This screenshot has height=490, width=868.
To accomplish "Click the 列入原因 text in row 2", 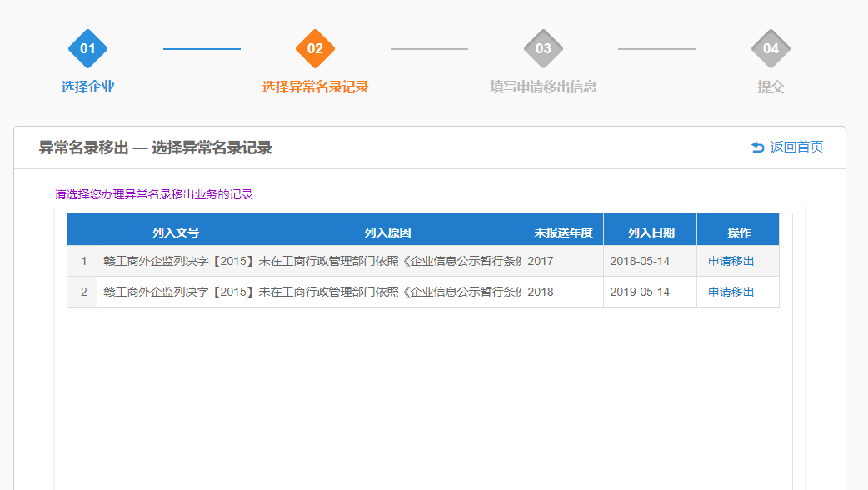I will (x=387, y=292).
